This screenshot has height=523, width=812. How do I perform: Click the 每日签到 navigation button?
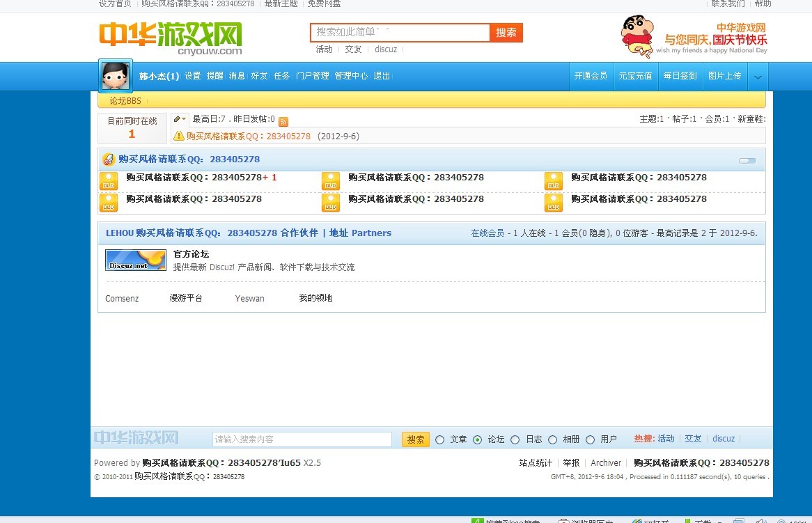coord(680,76)
